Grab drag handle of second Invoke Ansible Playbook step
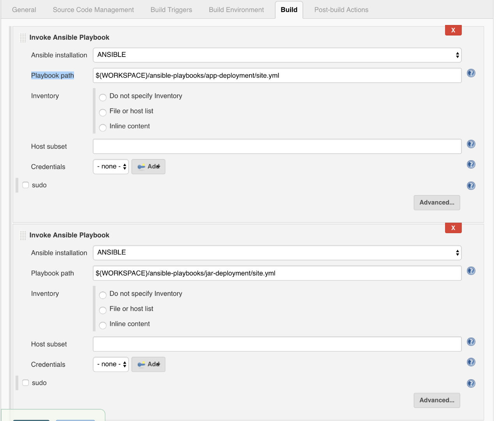Image resolution: width=504 pixels, height=421 pixels. click(x=23, y=235)
